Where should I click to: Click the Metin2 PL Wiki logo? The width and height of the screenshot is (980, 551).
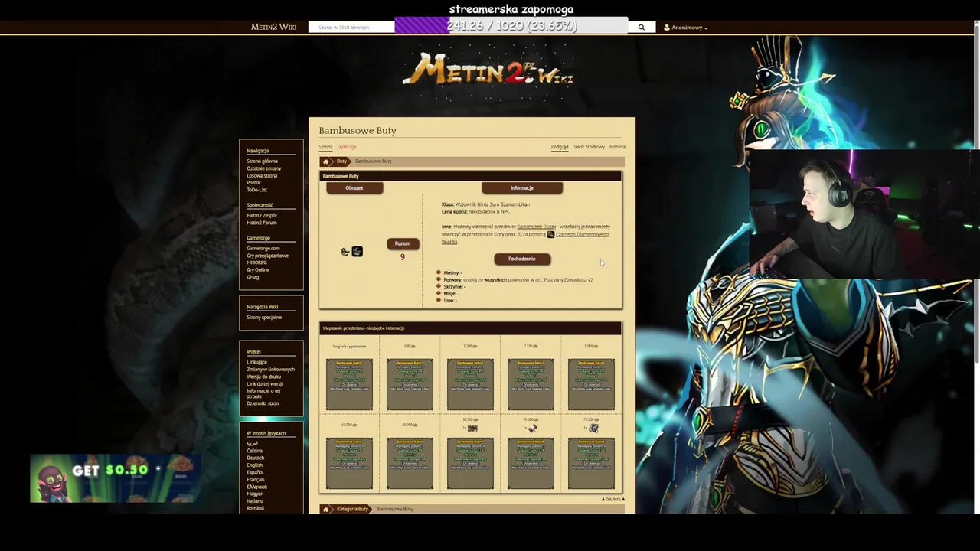[x=488, y=70]
